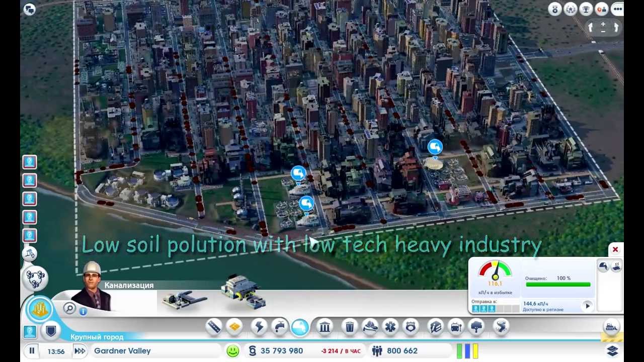Open the Parks tree menu
644x362 pixels.
(x=476, y=327)
